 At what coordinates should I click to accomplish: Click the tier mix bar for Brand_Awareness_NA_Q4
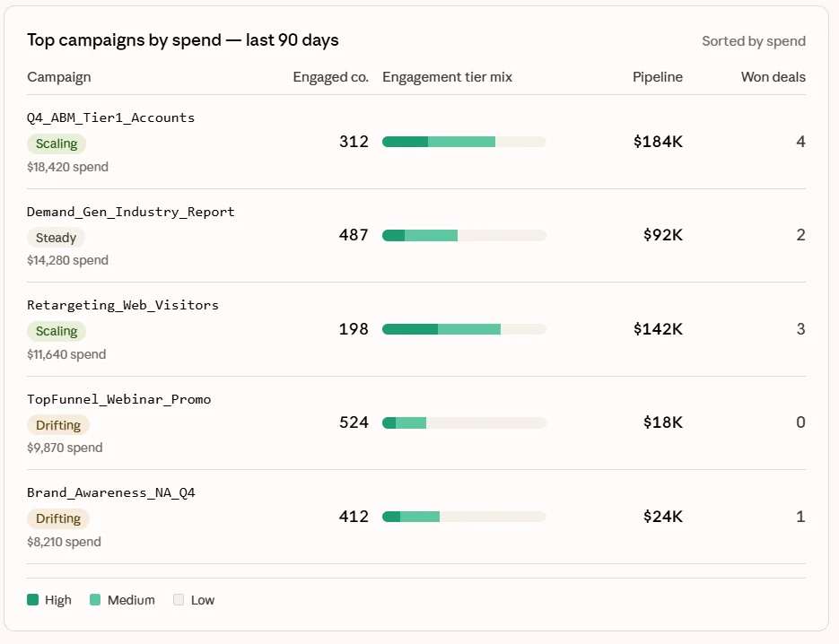tap(464, 517)
